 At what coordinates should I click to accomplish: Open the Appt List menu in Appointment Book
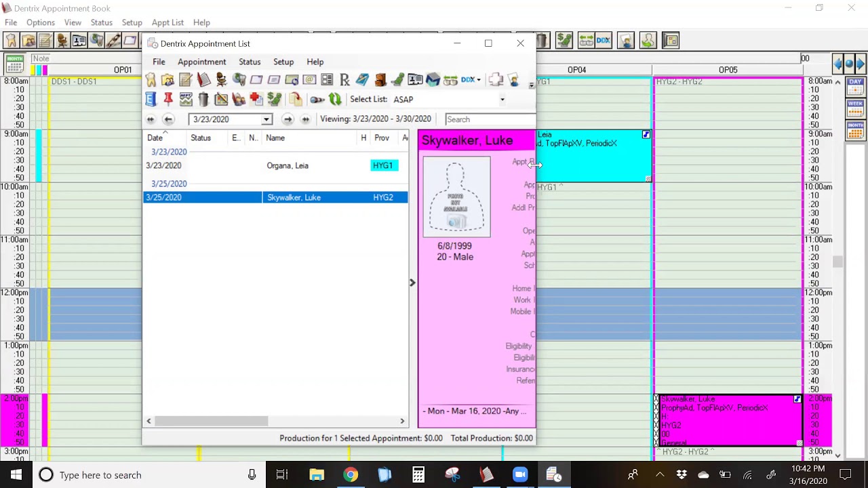point(167,22)
